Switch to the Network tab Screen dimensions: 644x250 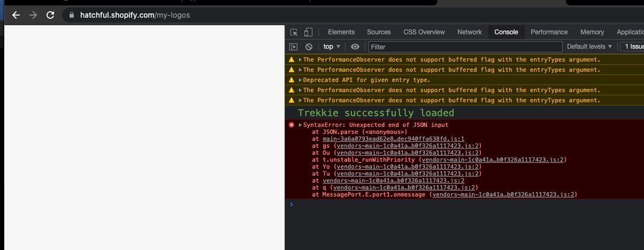click(x=470, y=32)
